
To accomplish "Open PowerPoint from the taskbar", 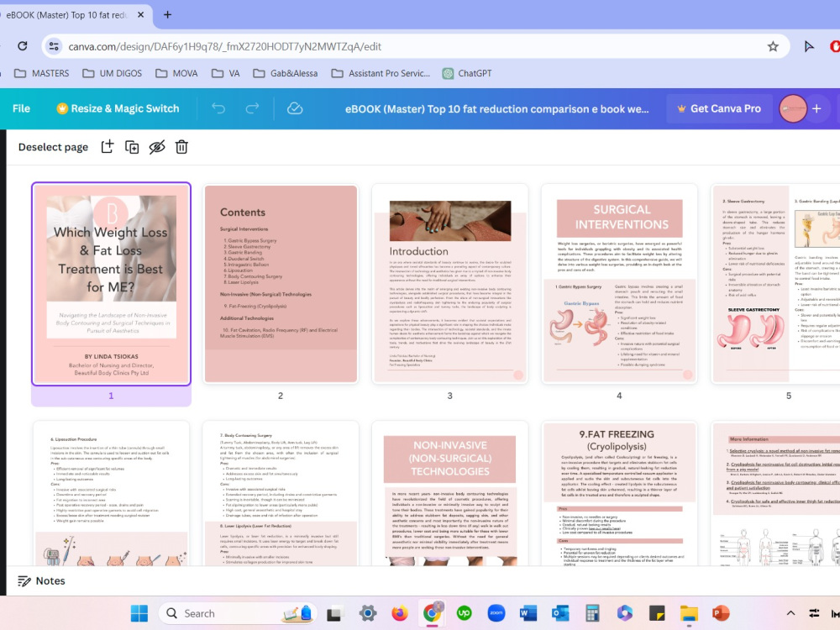I will (x=721, y=613).
